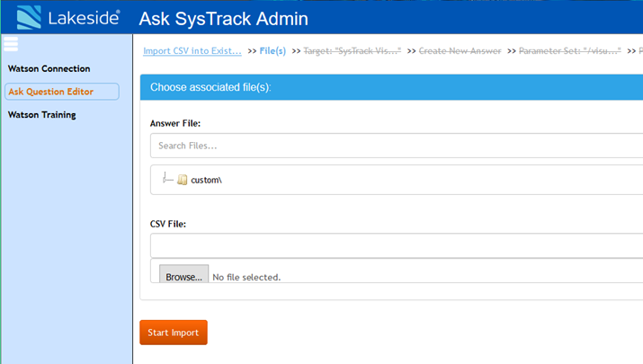
Task: Click the Target: "SysTrack Vis..." breadcrumb
Action: (x=353, y=51)
